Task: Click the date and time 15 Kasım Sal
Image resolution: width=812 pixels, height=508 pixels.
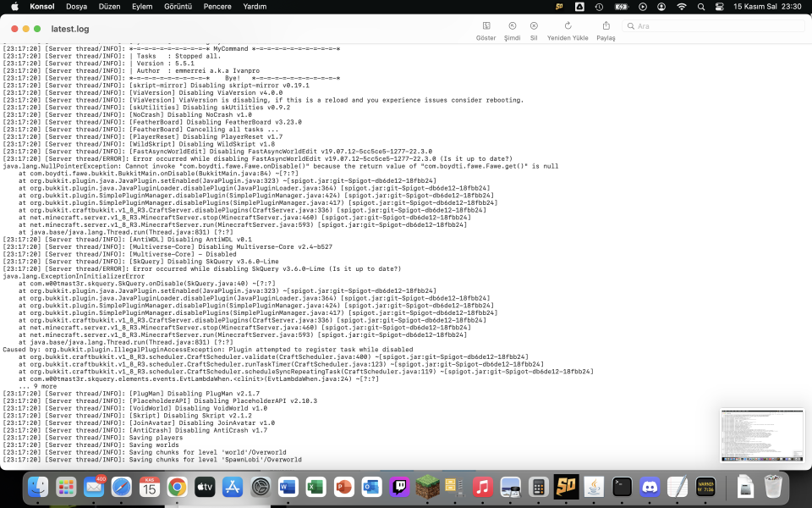Action: click(767, 7)
